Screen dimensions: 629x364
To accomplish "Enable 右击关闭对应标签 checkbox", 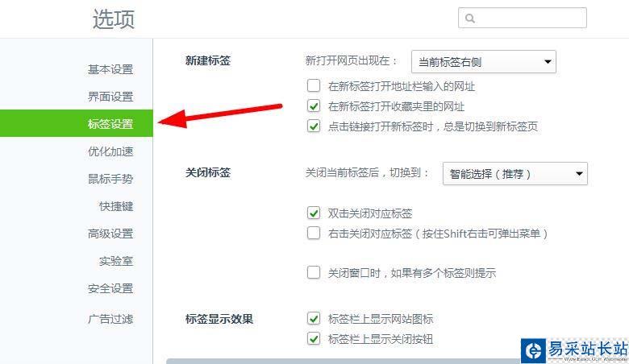I will point(314,233).
